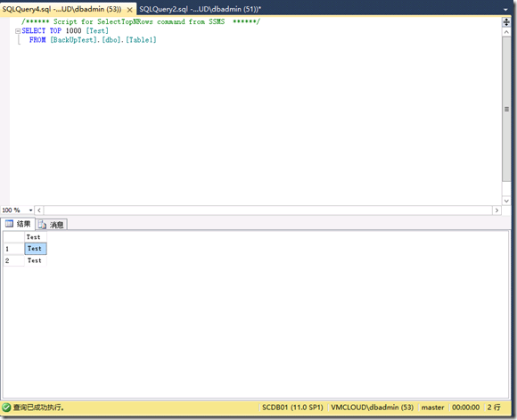The width and height of the screenshot is (517, 420).
Task: Click VMCLOUD\dbadmin (53) in status bar
Action: pos(373,408)
